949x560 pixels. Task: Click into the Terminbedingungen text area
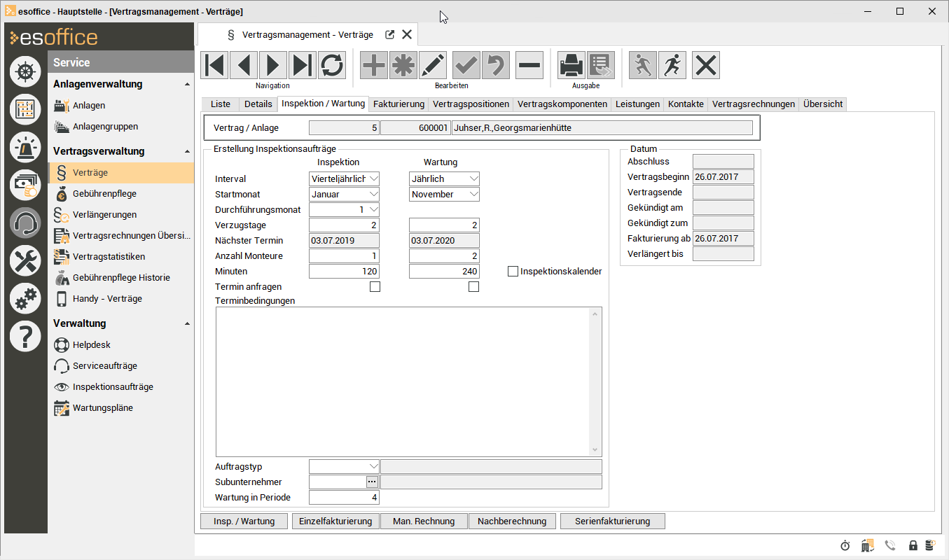[408, 381]
